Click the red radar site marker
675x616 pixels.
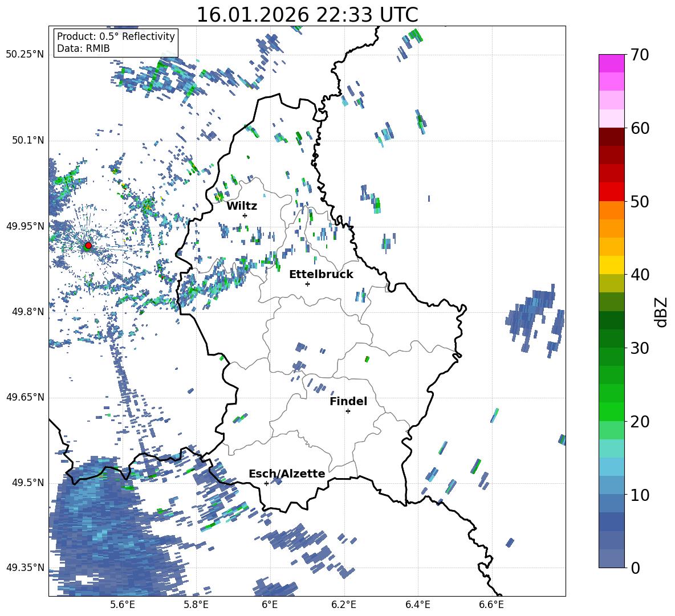(88, 246)
